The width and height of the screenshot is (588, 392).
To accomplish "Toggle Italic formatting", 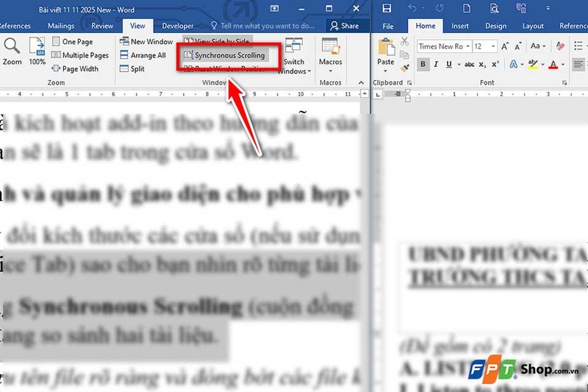I will (x=436, y=64).
